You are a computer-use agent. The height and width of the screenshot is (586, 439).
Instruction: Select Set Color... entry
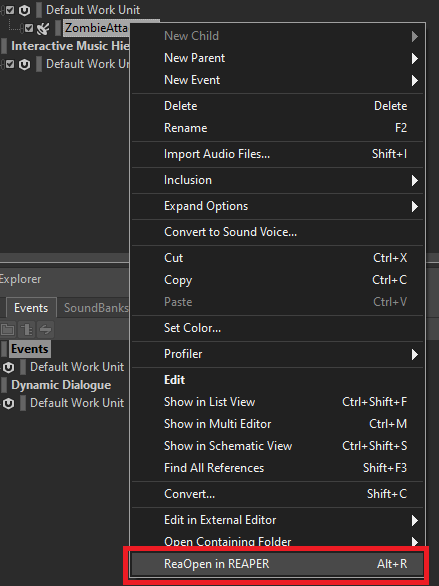tap(277, 328)
